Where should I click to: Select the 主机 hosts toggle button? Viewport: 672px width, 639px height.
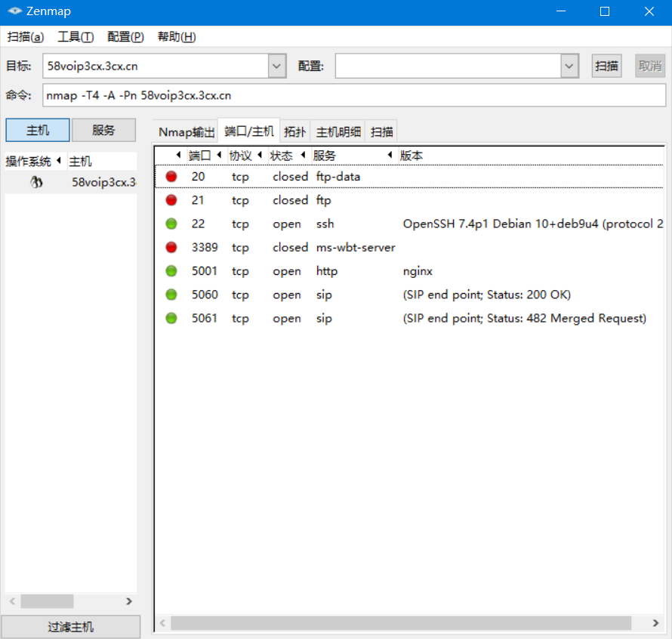pyautogui.click(x=38, y=130)
